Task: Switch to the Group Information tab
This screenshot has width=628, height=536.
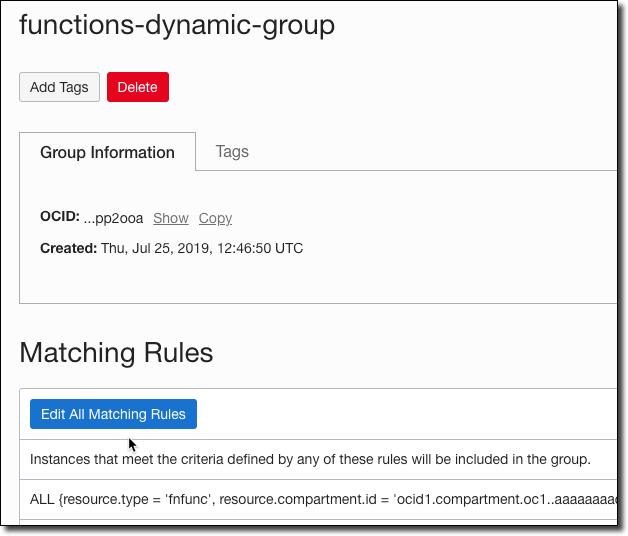Action: click(107, 153)
